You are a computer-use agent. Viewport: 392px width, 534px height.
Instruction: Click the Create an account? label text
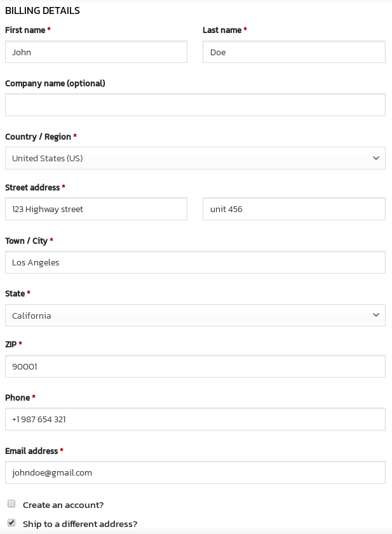tap(63, 505)
